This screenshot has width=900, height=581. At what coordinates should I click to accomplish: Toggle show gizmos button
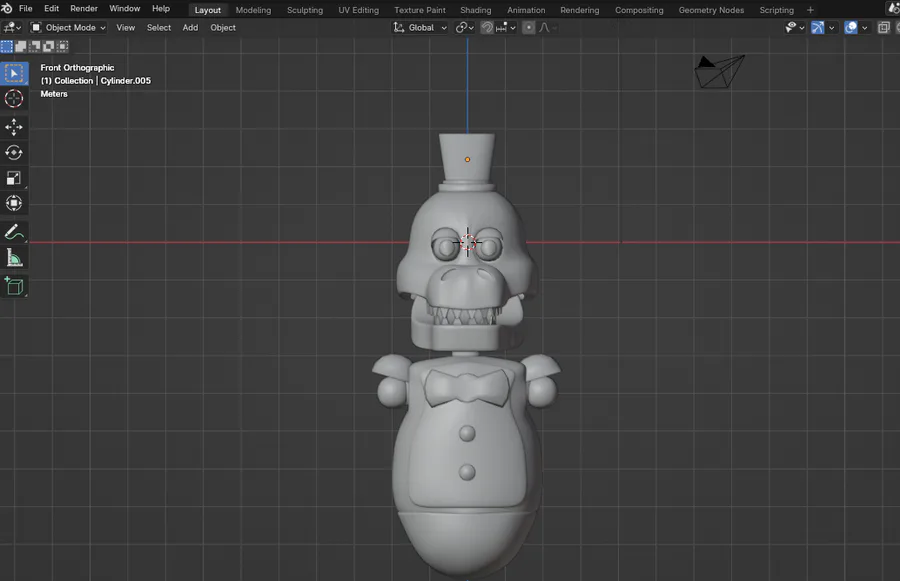pyautogui.click(x=817, y=28)
